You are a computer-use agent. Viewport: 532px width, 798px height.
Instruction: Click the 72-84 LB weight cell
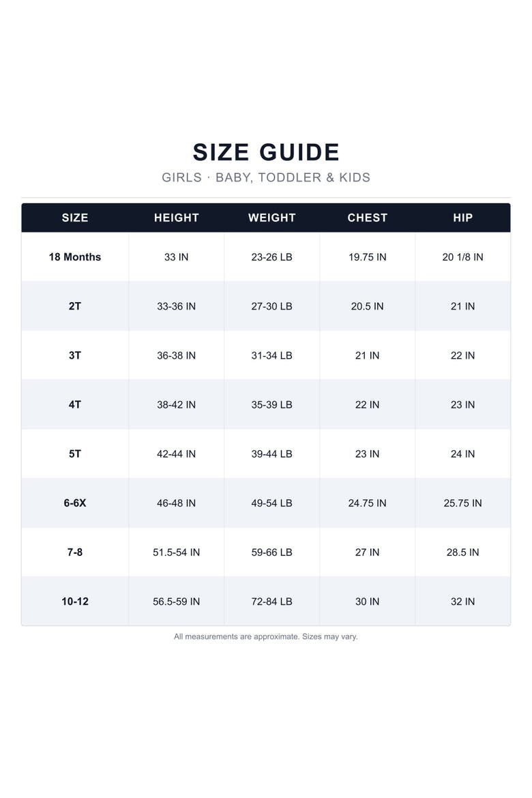click(272, 602)
